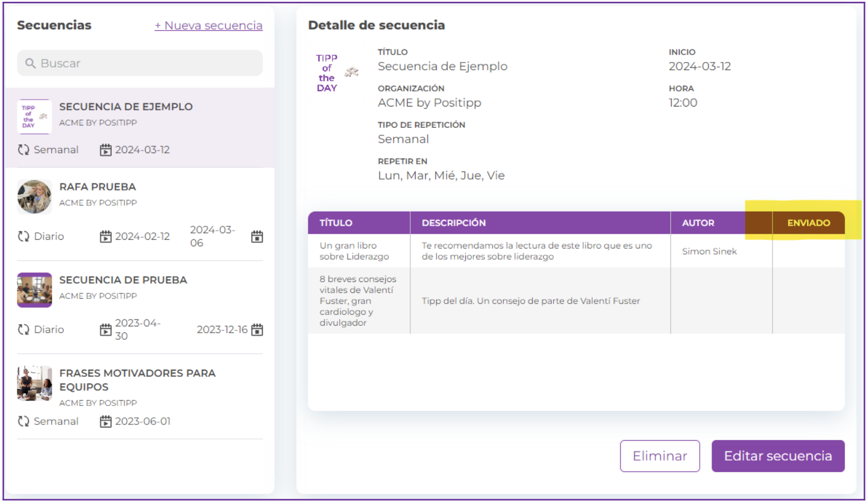Click the 'Secuencia de Ejemplo' title value in details

(442, 66)
